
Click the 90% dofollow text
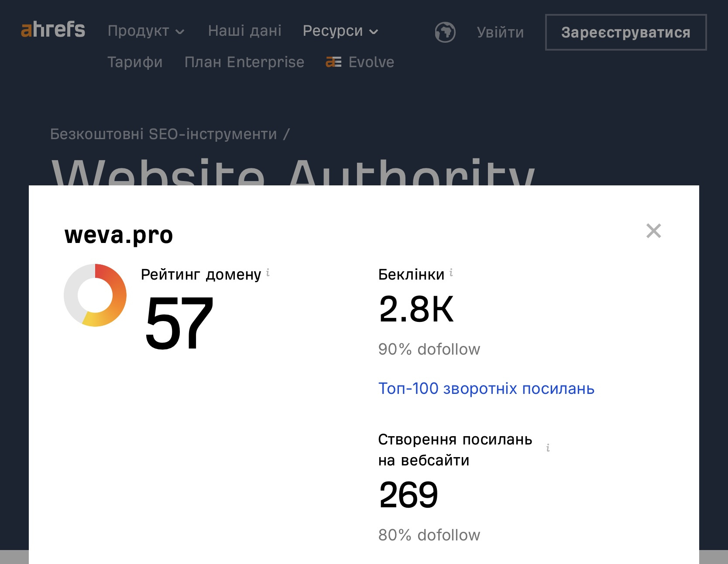[x=429, y=349]
